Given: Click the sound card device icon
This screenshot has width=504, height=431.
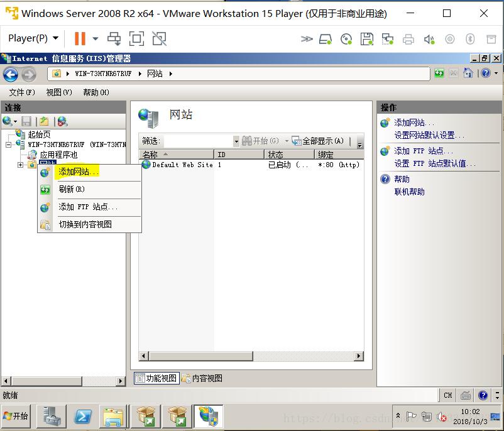Looking at the screenshot, I should [x=429, y=39].
